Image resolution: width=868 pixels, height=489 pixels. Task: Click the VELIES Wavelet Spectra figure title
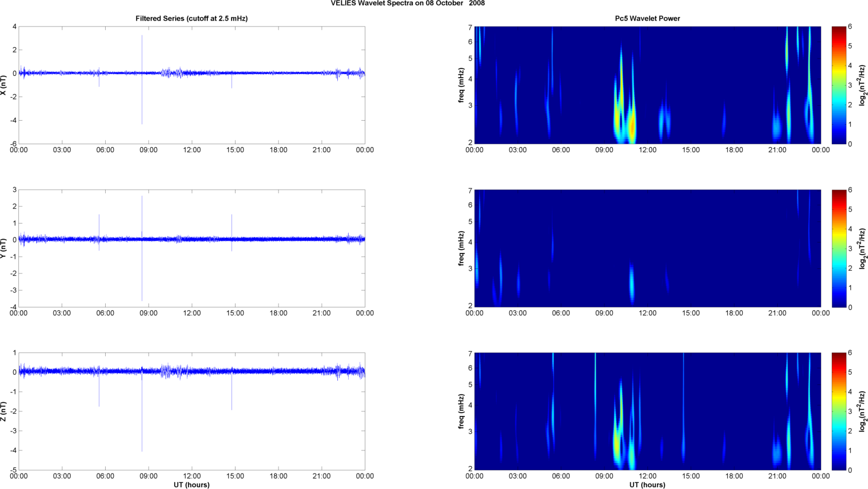click(408, 3)
